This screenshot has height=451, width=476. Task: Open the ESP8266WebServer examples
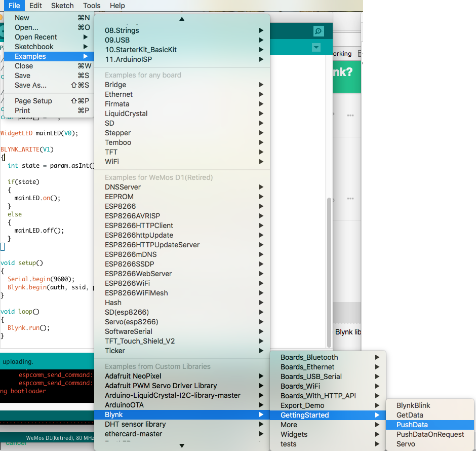pyautogui.click(x=182, y=274)
